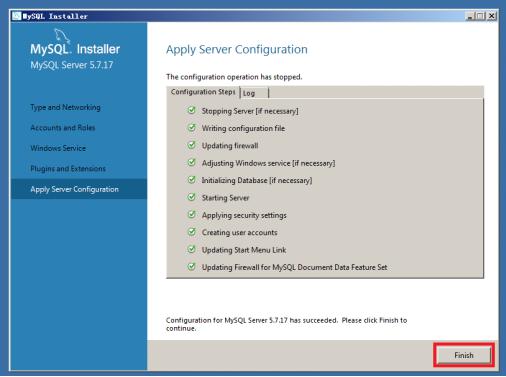
Task: Click 'Initializing Database [if necessary]' text
Action: point(257,180)
